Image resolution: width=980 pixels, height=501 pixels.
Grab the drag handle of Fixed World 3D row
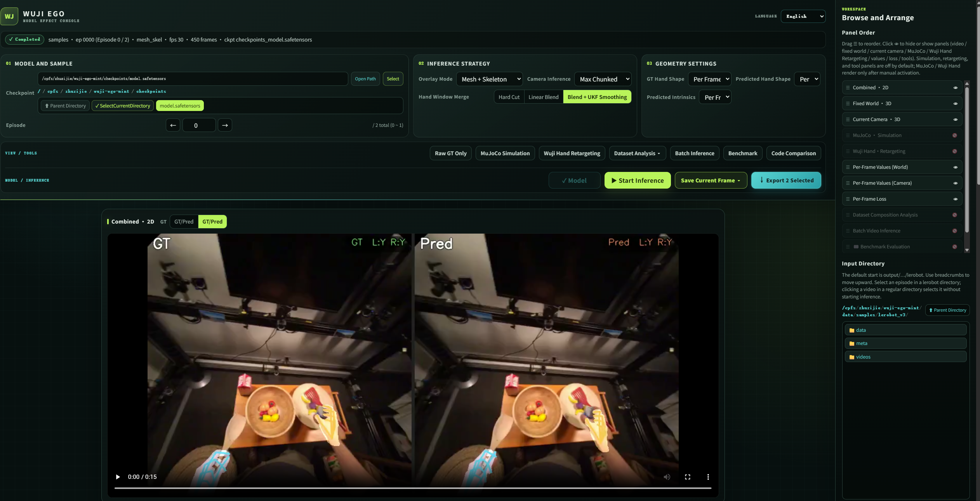[848, 104]
